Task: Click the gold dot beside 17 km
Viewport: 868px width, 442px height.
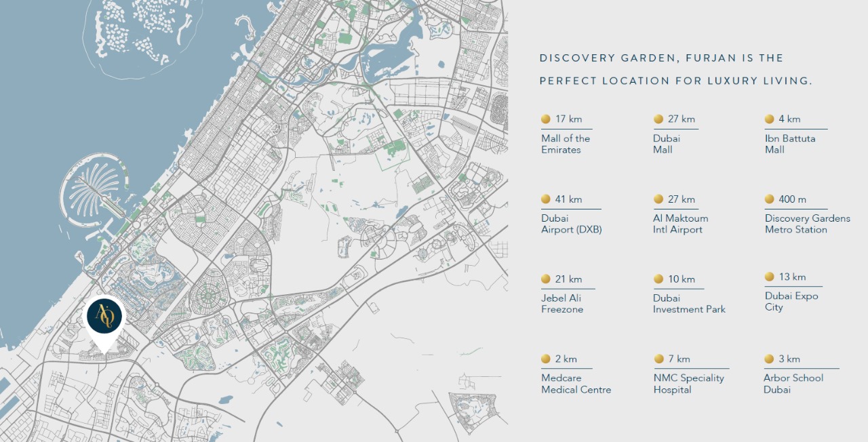Action: point(545,119)
